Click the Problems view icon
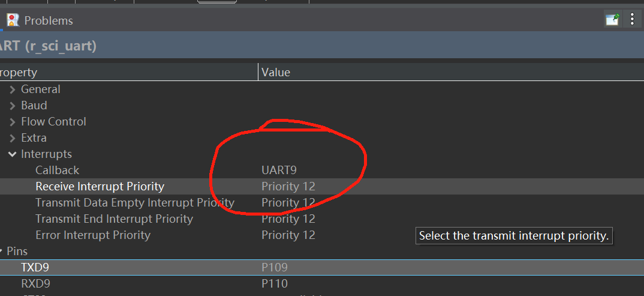Screen dimensions: 644x296 (13, 20)
